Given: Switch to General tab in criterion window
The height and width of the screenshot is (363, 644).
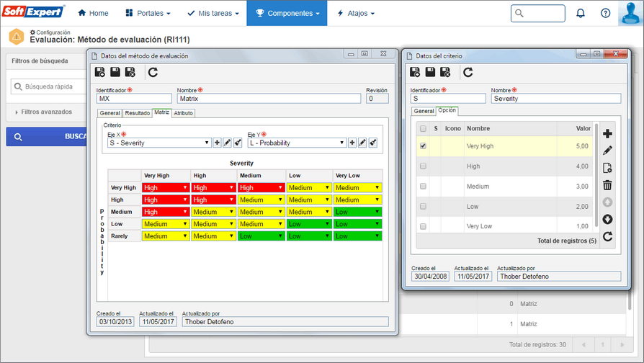Looking at the screenshot, I should tap(424, 111).
